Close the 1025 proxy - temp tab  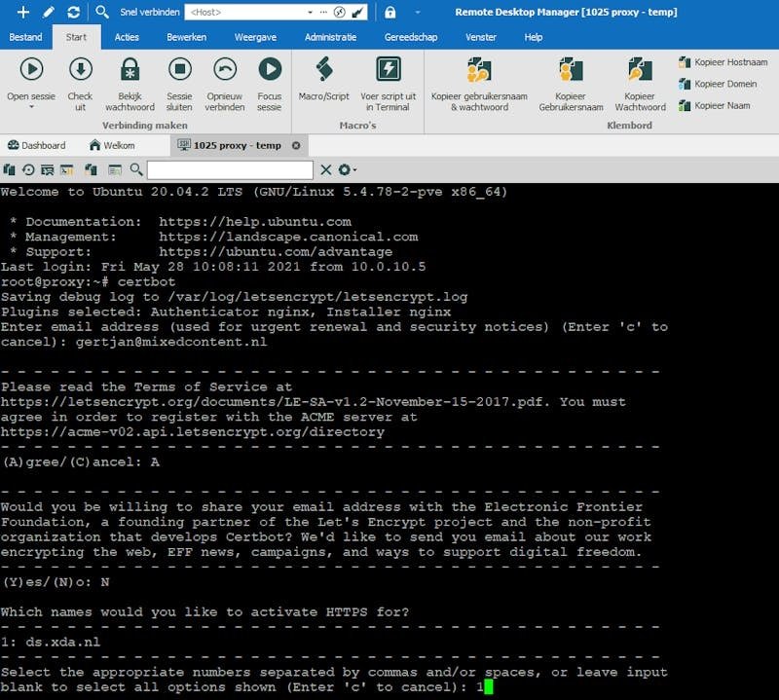coord(296,146)
